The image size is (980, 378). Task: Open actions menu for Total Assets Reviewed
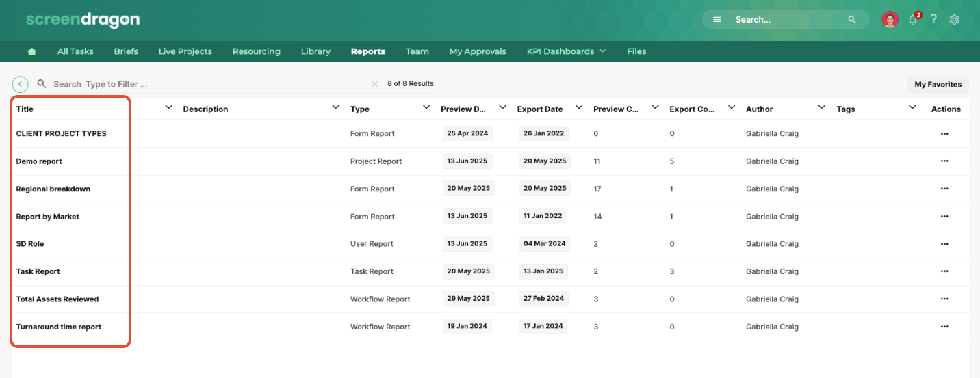pos(944,299)
